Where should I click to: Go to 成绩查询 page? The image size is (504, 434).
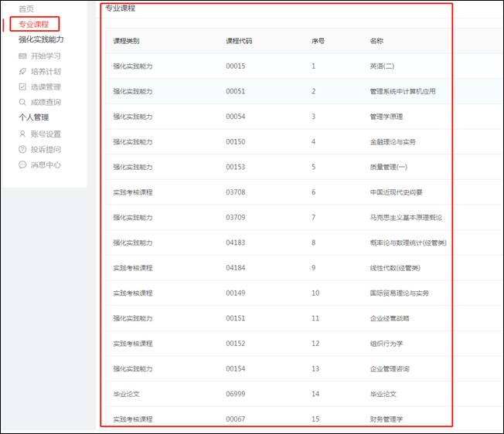click(46, 103)
